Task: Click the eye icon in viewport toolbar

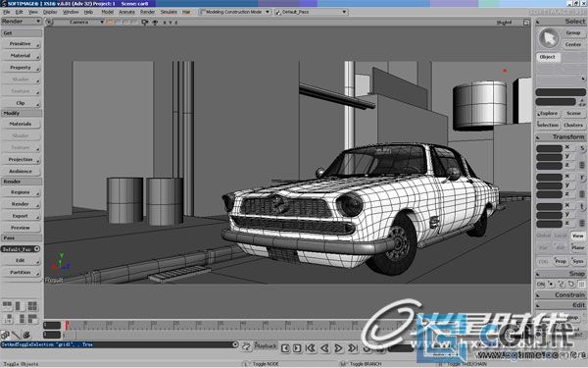Action: pos(155,23)
